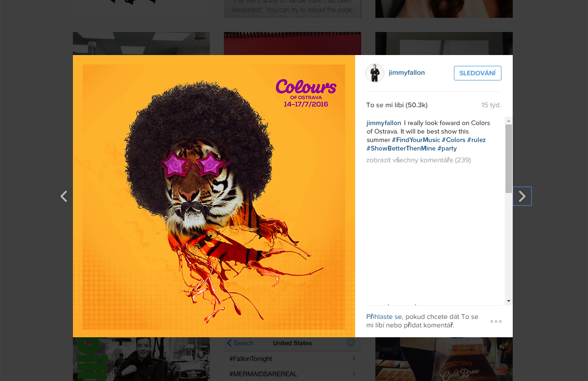The height and width of the screenshot is (381, 588).
Task: Expand the #FallonTonight row chevron
Action: tap(354, 359)
